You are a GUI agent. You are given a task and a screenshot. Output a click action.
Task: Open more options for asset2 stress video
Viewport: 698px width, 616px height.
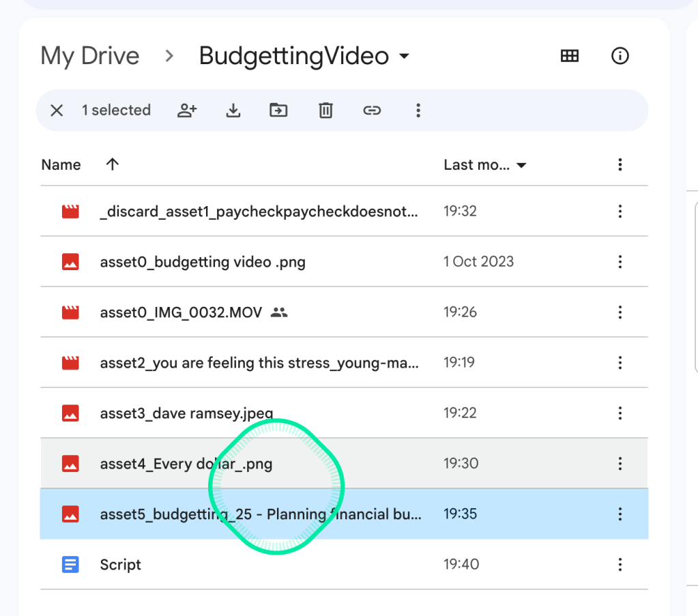[620, 363]
